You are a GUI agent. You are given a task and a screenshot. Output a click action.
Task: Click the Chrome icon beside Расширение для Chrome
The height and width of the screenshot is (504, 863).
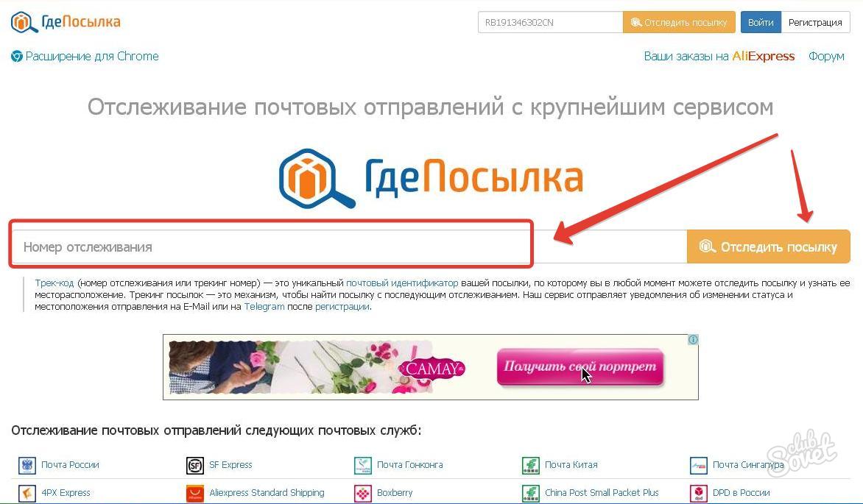tap(17, 56)
